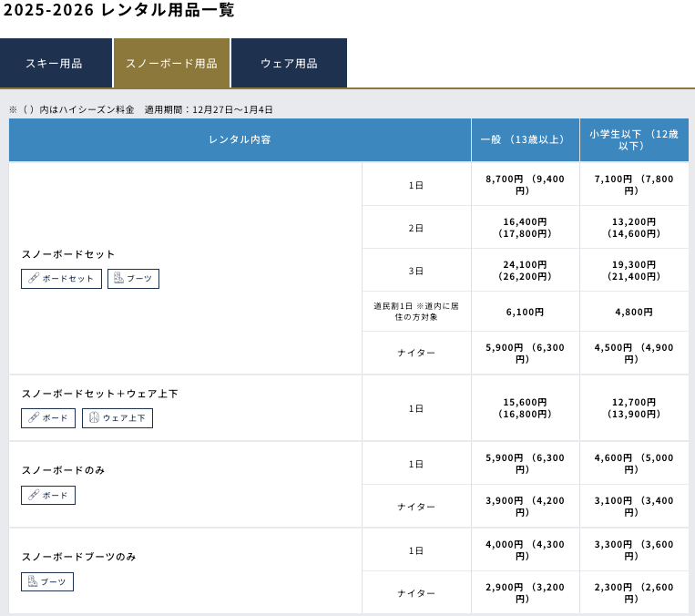Click the スノーボードのみ row title

63,470
